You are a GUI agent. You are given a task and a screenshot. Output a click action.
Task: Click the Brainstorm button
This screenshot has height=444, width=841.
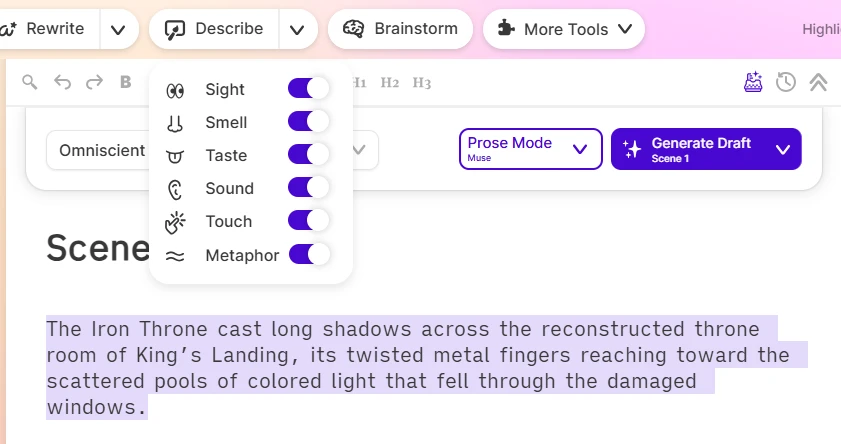tap(400, 29)
